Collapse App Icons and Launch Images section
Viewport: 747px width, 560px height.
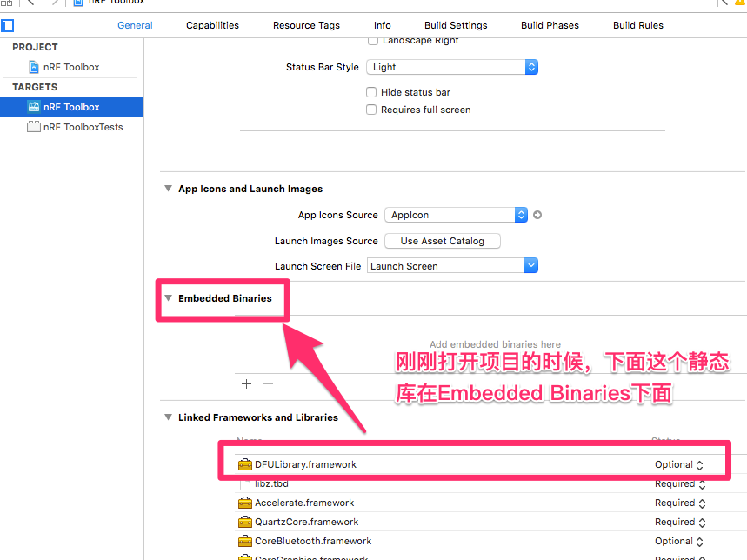[168, 189]
